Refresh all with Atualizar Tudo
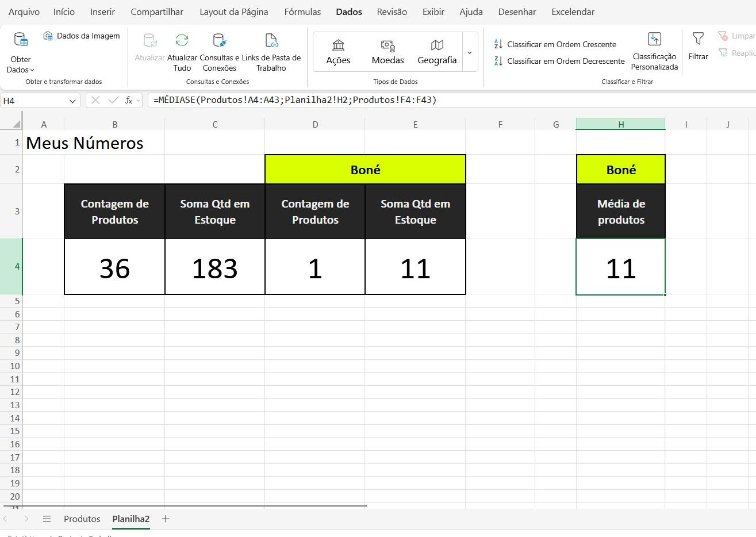756x537 pixels. pyautogui.click(x=182, y=52)
